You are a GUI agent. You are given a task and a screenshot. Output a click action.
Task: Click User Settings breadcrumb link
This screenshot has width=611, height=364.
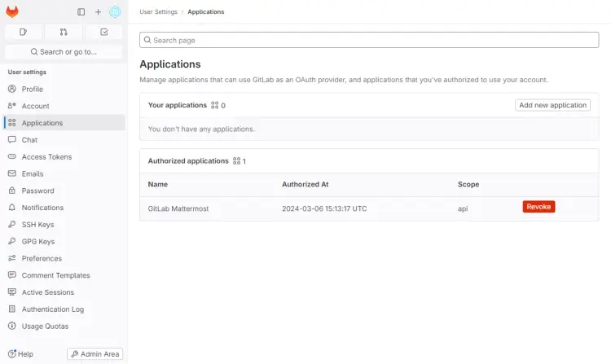(157, 12)
